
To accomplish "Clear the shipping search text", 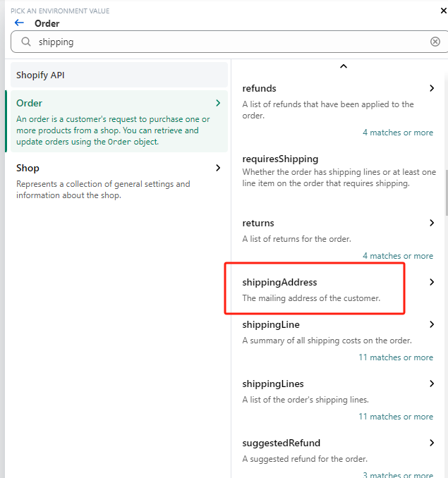I will click(x=435, y=42).
